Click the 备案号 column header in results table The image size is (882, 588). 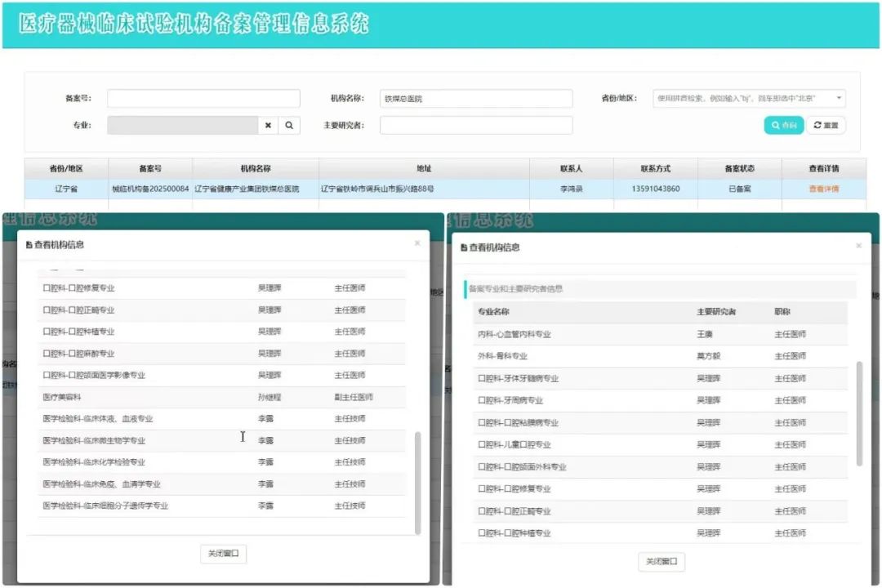click(150, 169)
